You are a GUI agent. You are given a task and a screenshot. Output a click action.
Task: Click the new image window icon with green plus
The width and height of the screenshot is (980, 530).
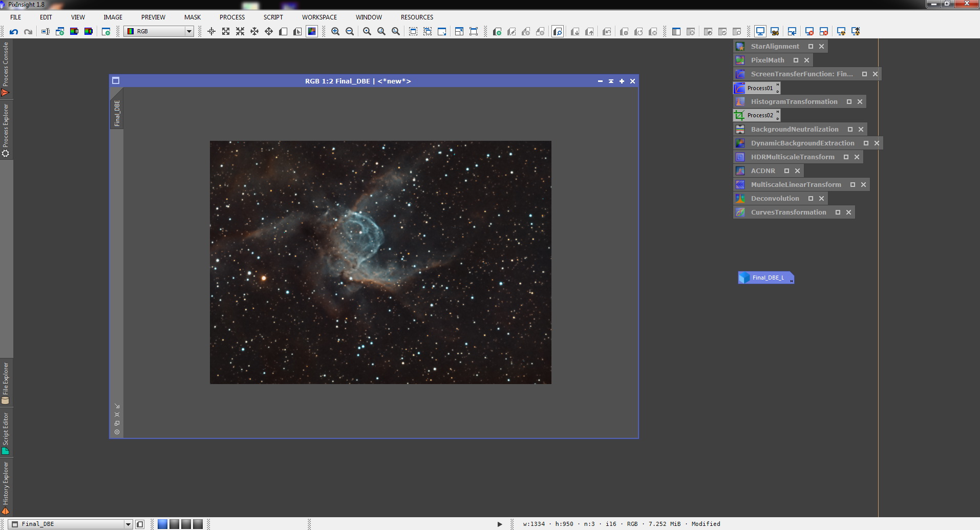point(106,32)
